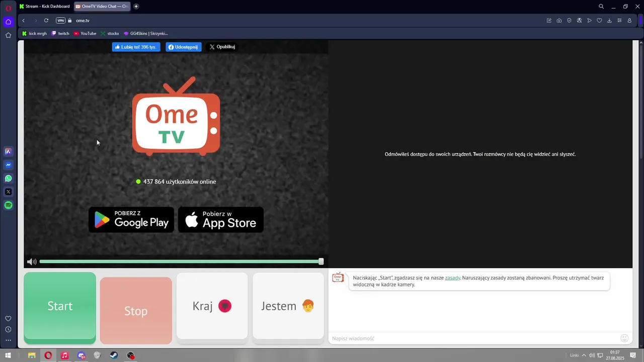Take a snapshot with camera icon
The width and height of the screenshot is (644, 362).
(559, 21)
